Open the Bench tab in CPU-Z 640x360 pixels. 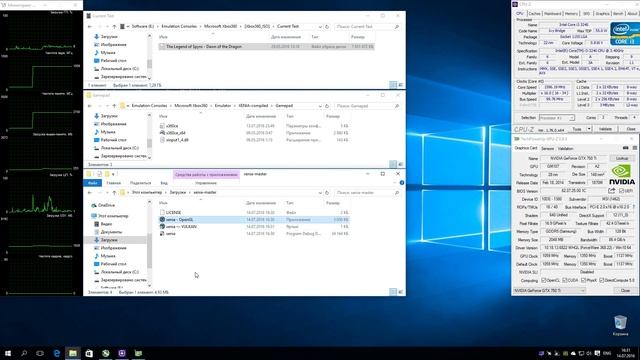click(618, 13)
